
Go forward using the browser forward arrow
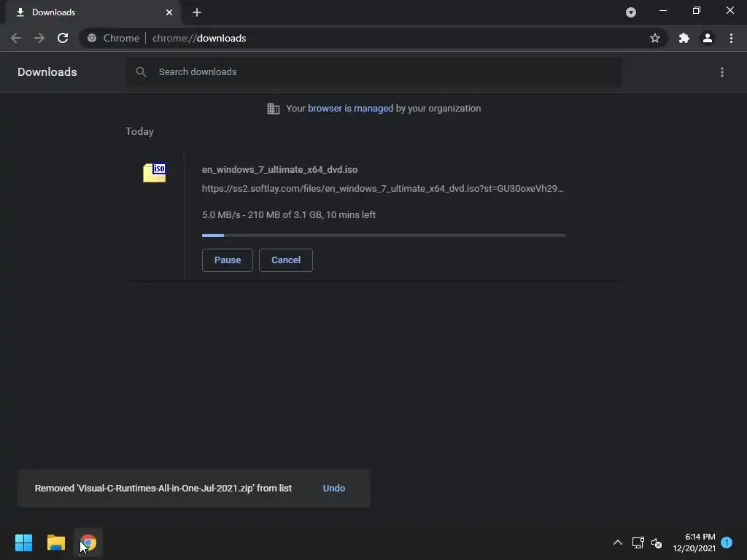pyautogui.click(x=39, y=38)
